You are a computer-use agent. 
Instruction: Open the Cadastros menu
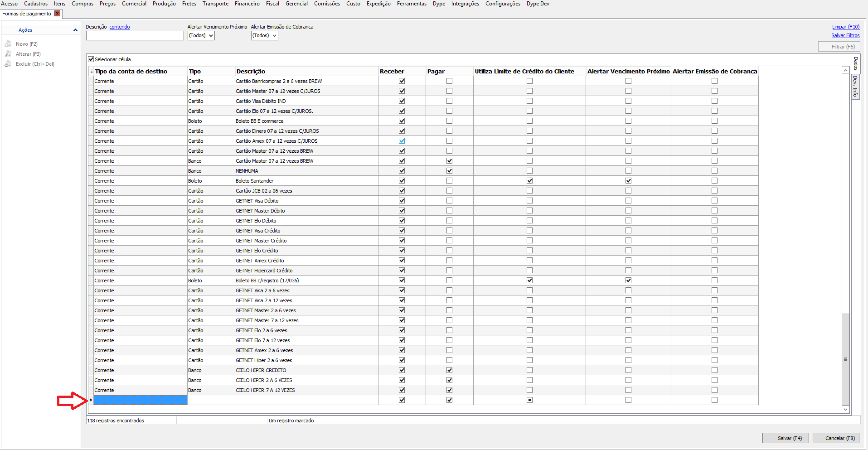pyautogui.click(x=36, y=4)
